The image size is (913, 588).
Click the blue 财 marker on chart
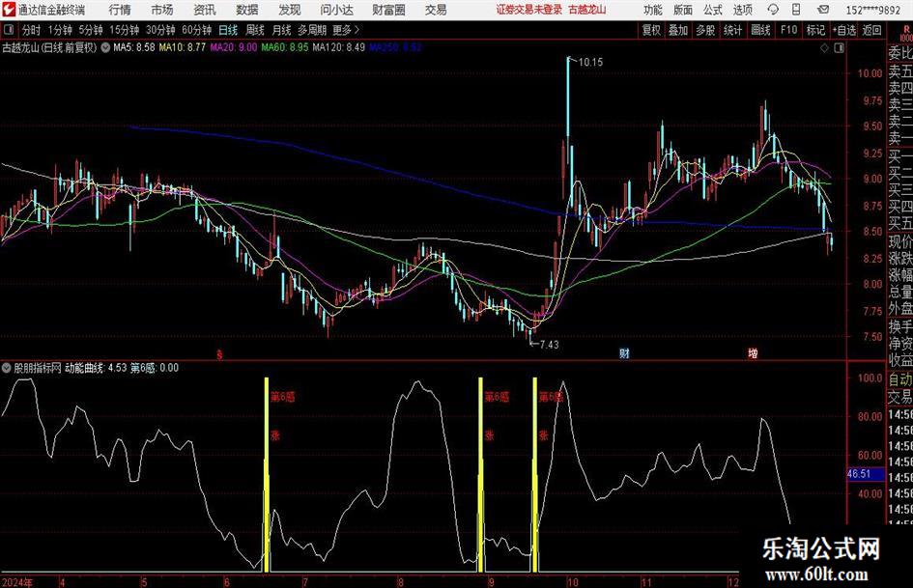pyautogui.click(x=624, y=352)
